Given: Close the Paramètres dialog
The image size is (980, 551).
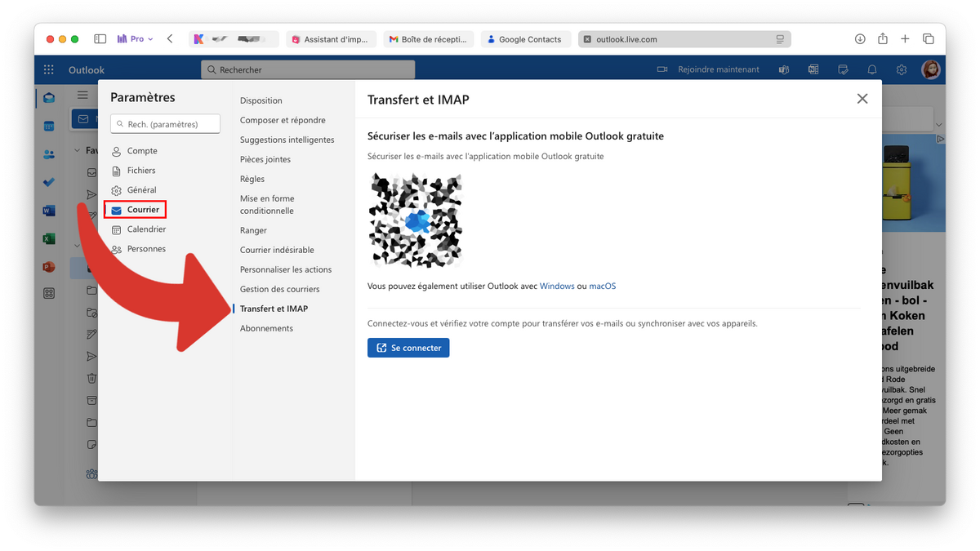Looking at the screenshot, I should (862, 99).
